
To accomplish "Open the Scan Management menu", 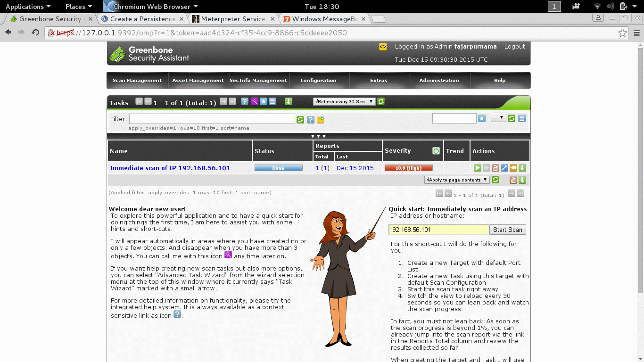I will click(137, 80).
